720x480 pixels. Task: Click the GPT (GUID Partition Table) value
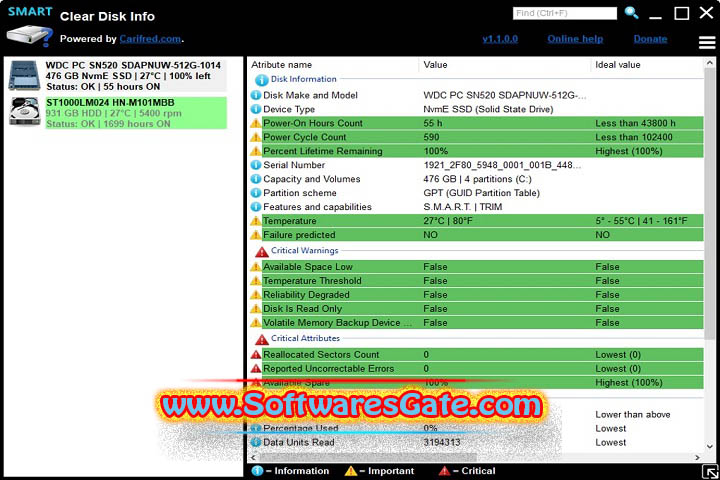point(481,193)
